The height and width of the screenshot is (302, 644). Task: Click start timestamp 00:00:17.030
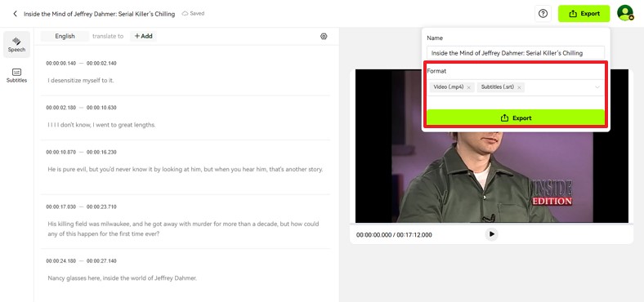tap(61, 207)
